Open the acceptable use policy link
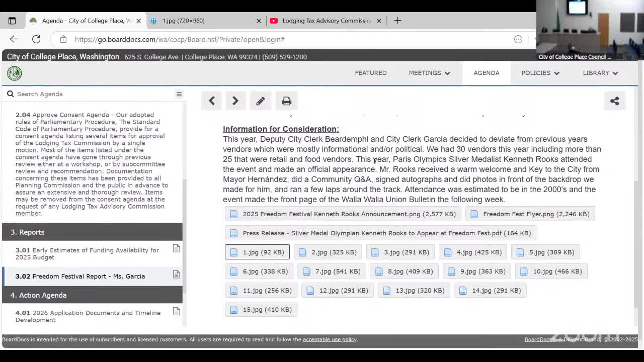 pyautogui.click(x=330, y=339)
